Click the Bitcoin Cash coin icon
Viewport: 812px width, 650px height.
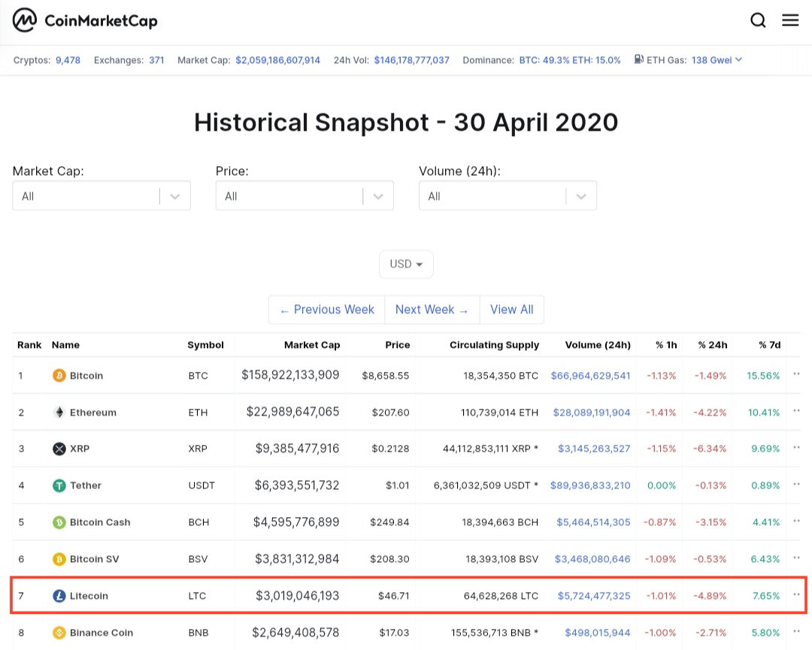[x=59, y=522]
